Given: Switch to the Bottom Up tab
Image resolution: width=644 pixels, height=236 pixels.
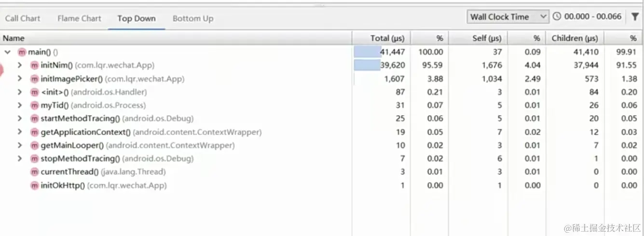Looking at the screenshot, I should point(193,18).
